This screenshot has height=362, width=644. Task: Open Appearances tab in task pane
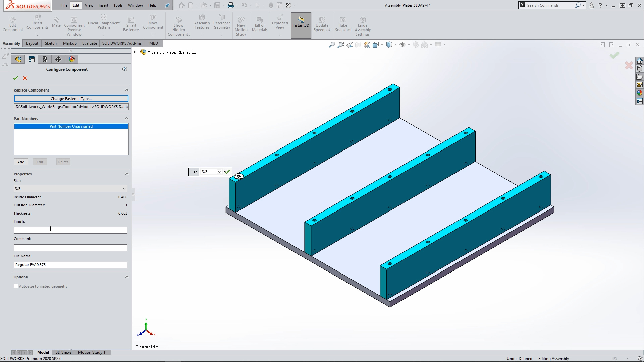(640, 93)
